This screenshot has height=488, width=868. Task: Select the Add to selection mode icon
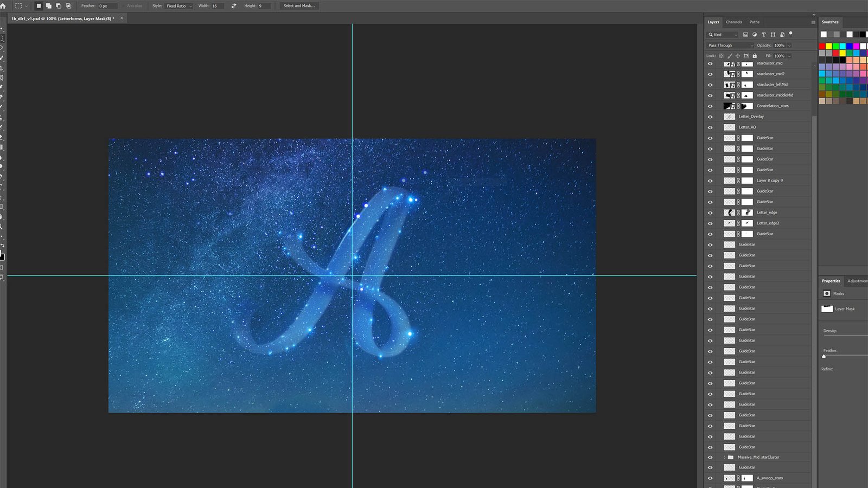(48, 6)
